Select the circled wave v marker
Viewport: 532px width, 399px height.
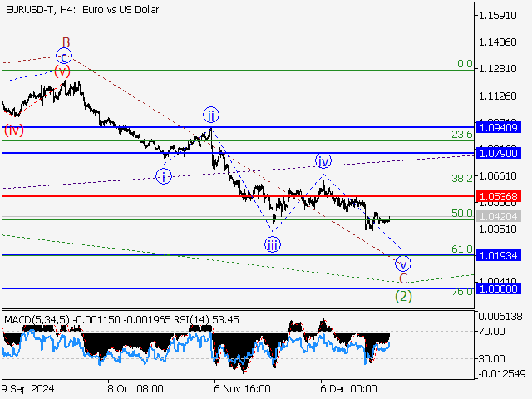click(403, 264)
